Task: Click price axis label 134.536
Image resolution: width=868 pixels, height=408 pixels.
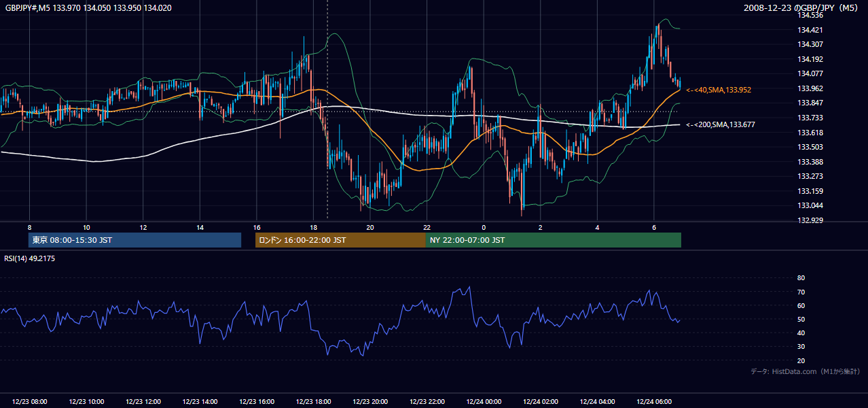Action: click(810, 15)
